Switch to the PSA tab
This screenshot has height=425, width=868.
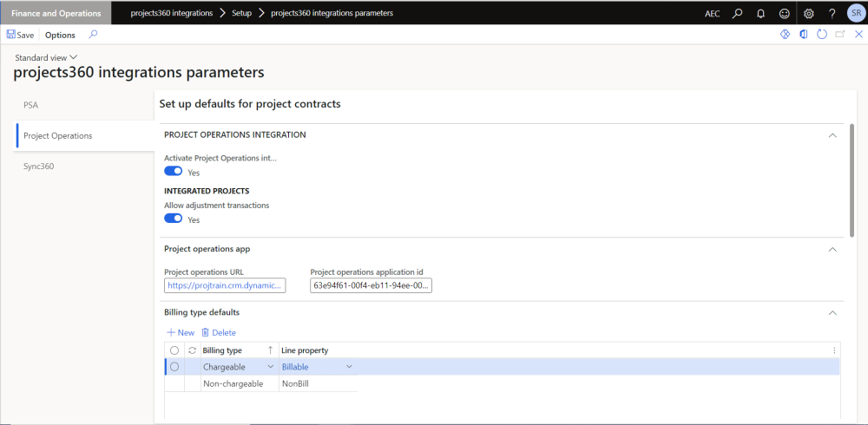click(x=31, y=105)
